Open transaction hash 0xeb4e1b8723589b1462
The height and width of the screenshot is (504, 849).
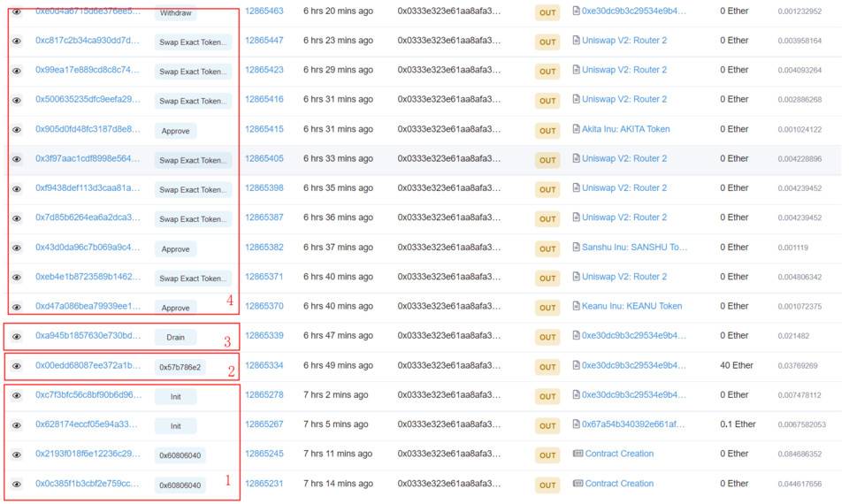[x=88, y=277]
